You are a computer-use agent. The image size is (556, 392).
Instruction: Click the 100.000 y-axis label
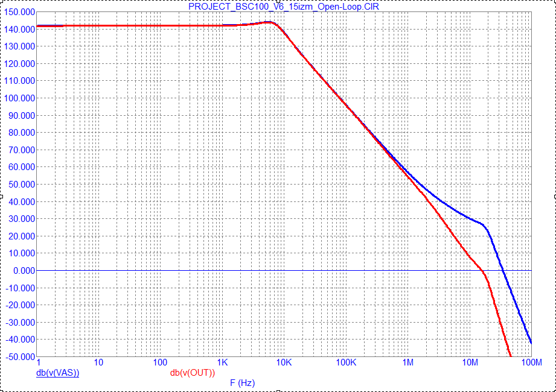pyautogui.click(x=20, y=98)
